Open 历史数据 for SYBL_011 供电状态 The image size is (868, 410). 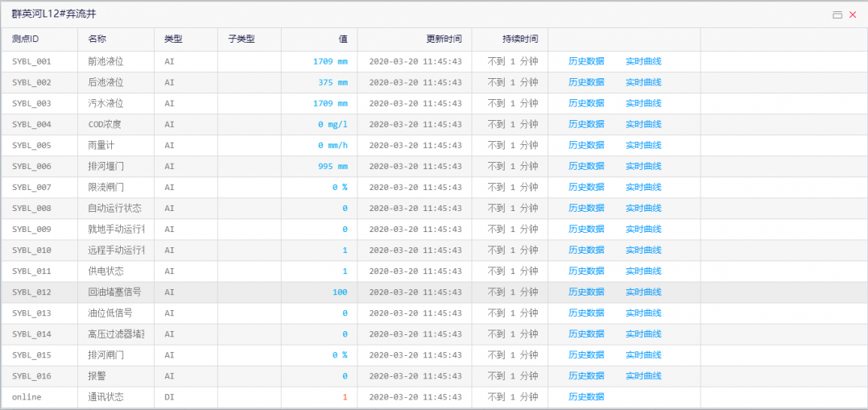[586, 271]
